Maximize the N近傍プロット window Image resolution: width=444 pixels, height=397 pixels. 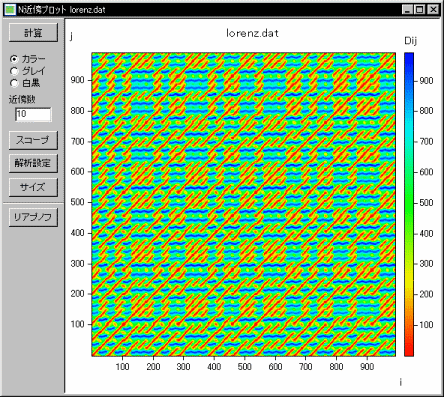419,10
